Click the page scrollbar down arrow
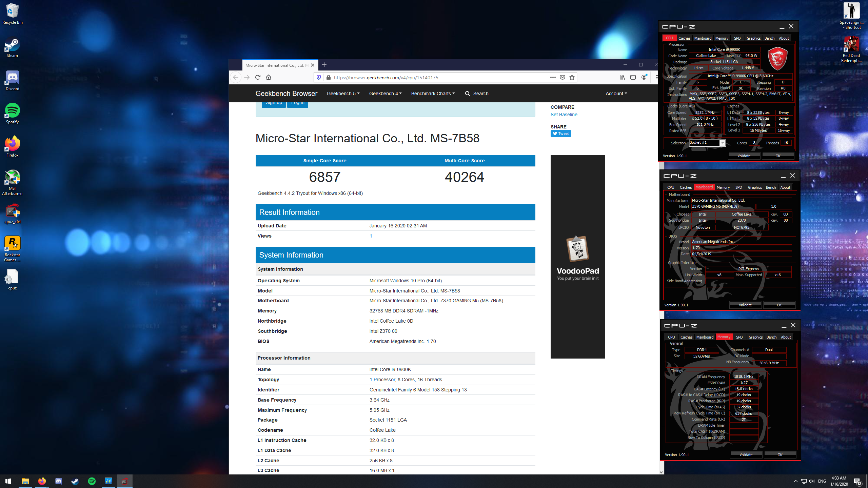The height and width of the screenshot is (488, 868). point(661,472)
